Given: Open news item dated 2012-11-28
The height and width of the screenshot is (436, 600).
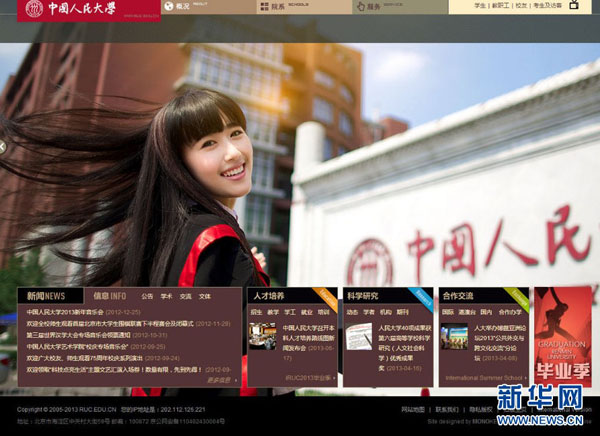Looking at the screenshot, I should click(128, 323).
